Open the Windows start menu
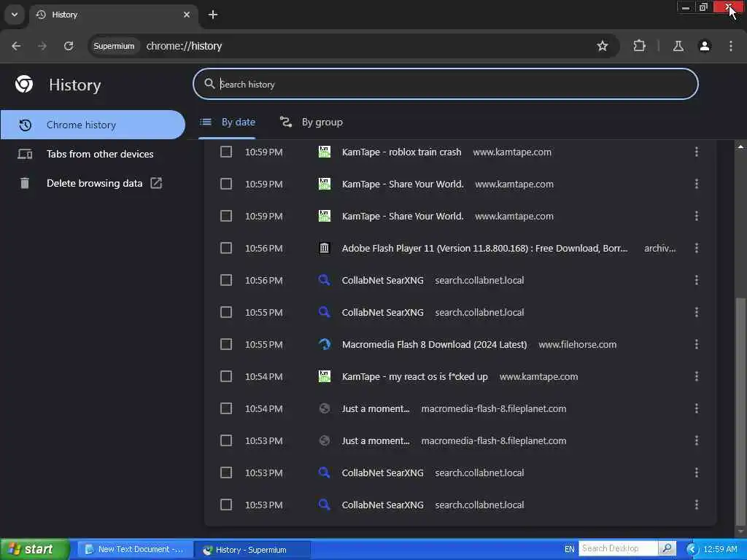Screen dimensions: 747x560 [x=34, y=549]
